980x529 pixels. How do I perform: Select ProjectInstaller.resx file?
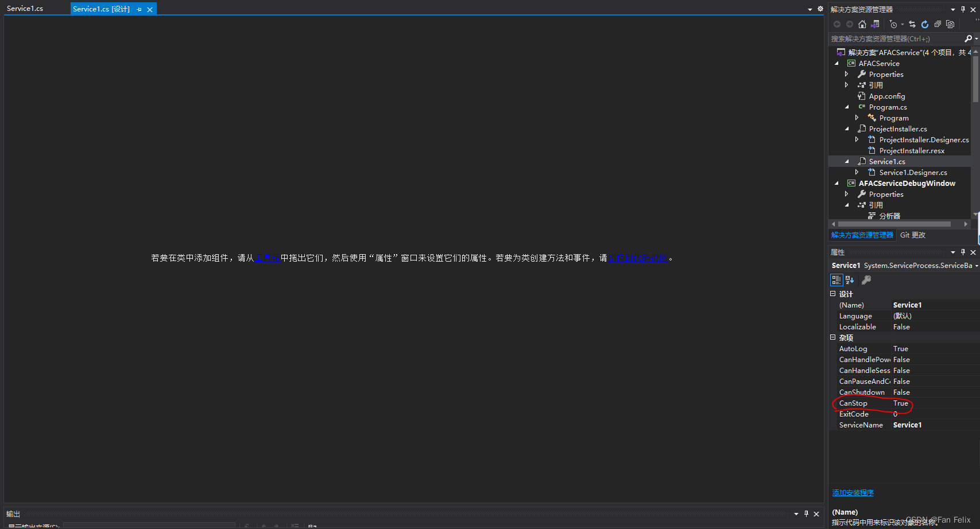(912, 151)
